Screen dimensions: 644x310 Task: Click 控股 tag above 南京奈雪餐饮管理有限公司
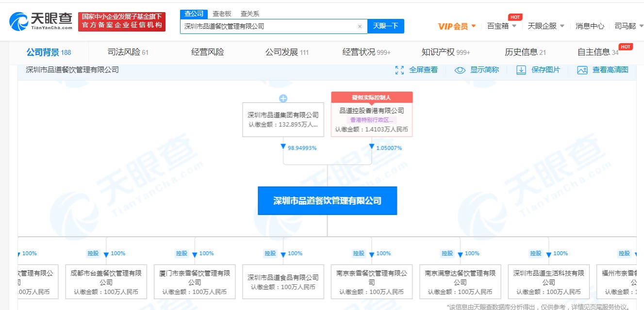tap(358, 253)
